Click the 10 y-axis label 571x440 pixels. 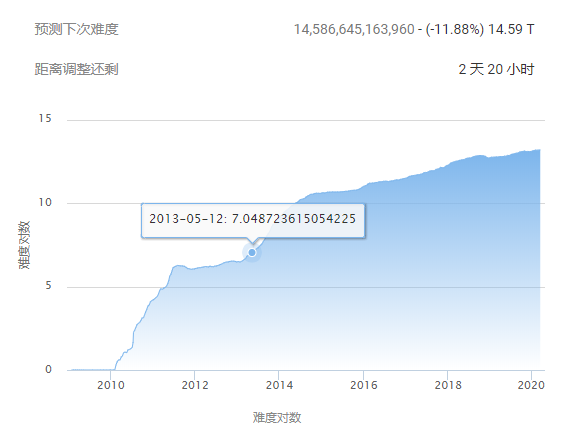45,202
